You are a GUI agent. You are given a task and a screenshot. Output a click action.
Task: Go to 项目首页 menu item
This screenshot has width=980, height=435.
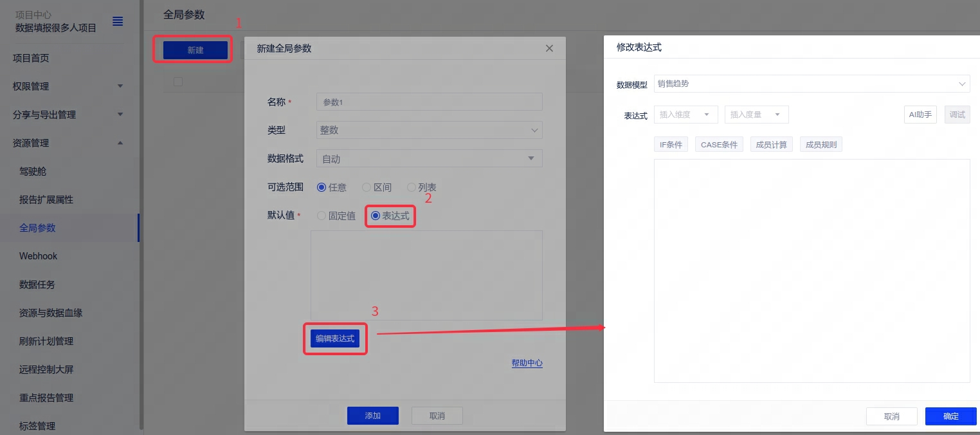[x=31, y=58]
